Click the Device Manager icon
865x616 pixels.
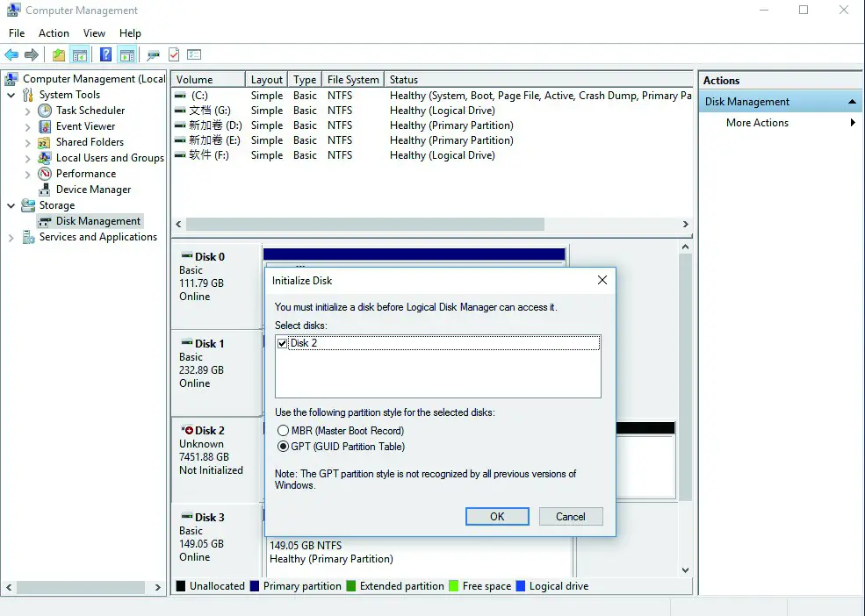45,190
